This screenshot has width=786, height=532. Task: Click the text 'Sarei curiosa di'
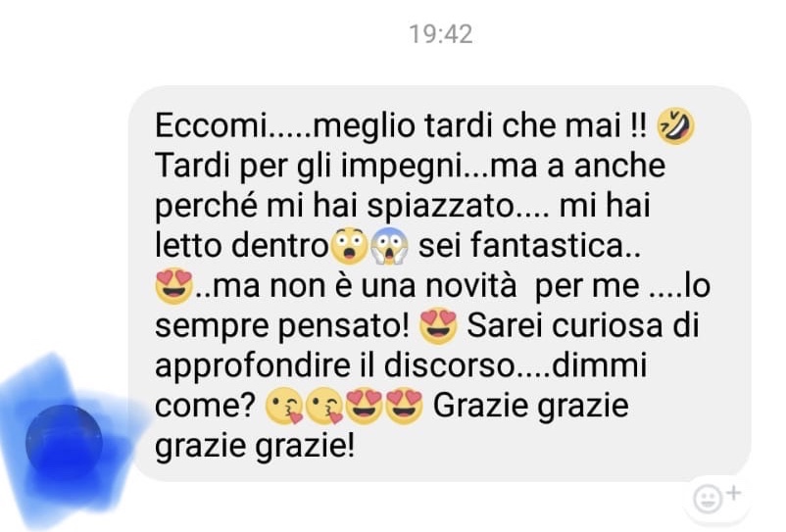point(583,325)
